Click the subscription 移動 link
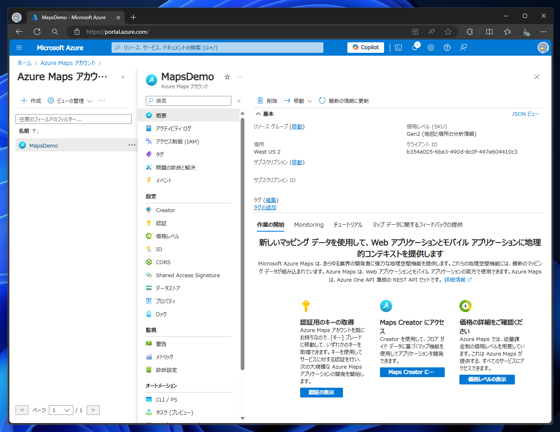The width and height of the screenshot is (560, 432). [x=297, y=162]
